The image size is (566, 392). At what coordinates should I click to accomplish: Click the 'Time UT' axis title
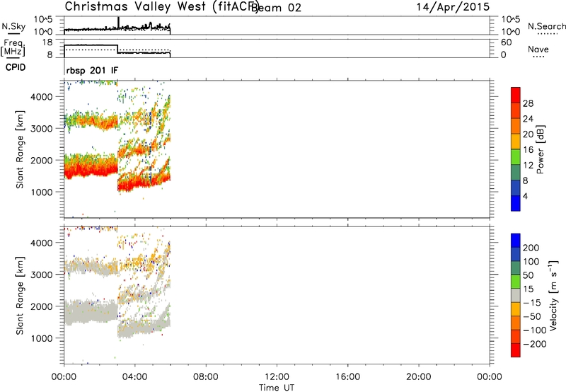tap(277, 388)
